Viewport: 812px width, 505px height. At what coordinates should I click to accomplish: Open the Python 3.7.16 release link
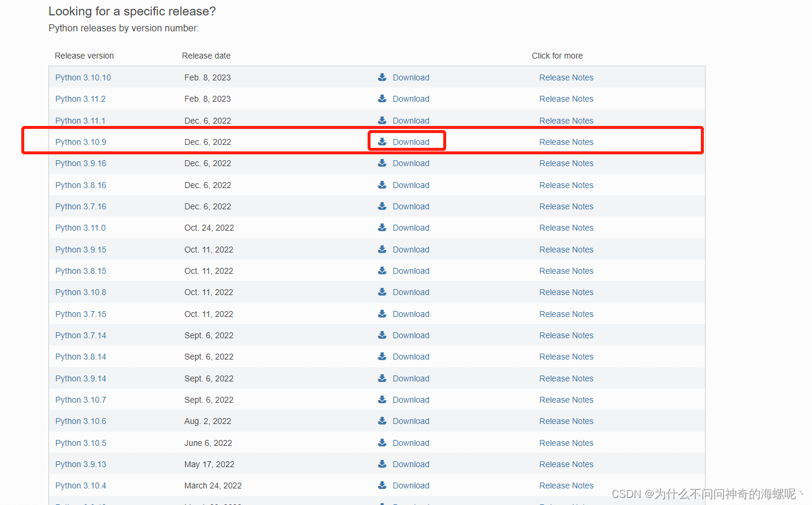click(81, 206)
